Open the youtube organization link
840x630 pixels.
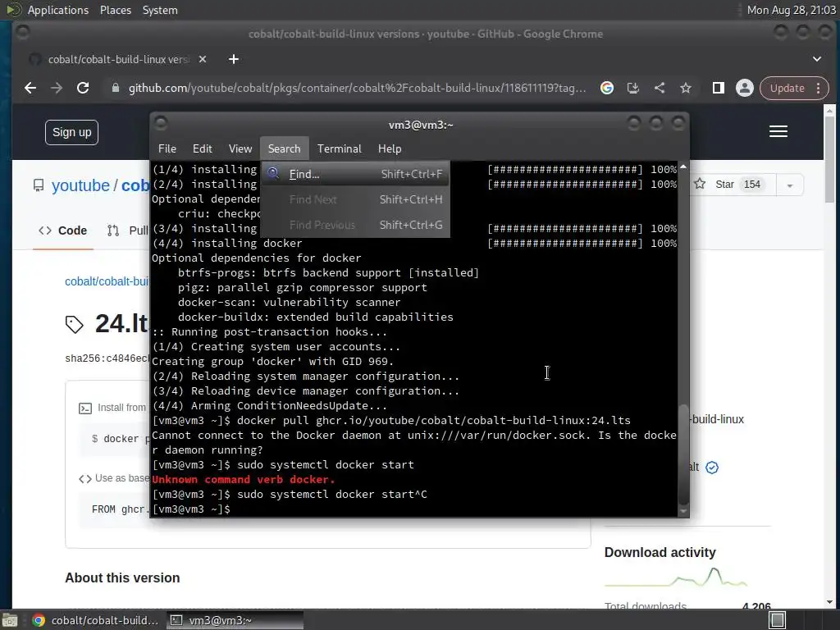pyautogui.click(x=80, y=185)
